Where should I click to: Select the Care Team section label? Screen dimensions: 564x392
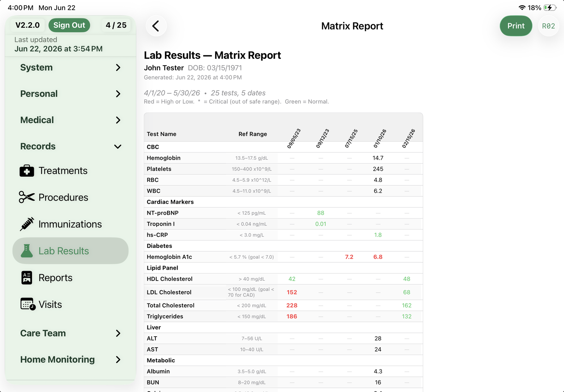tap(43, 333)
